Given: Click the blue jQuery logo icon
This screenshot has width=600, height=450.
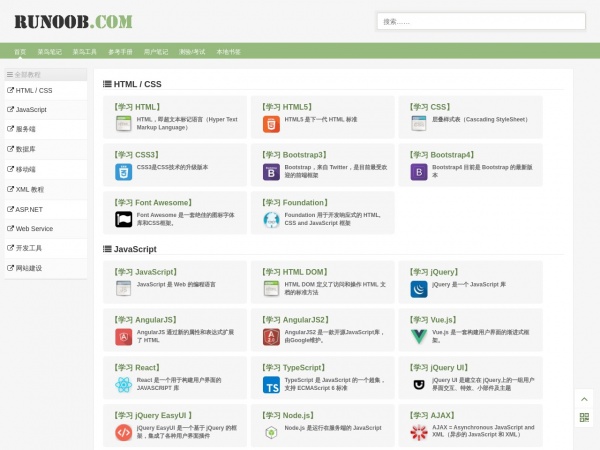Looking at the screenshot, I should (419, 289).
